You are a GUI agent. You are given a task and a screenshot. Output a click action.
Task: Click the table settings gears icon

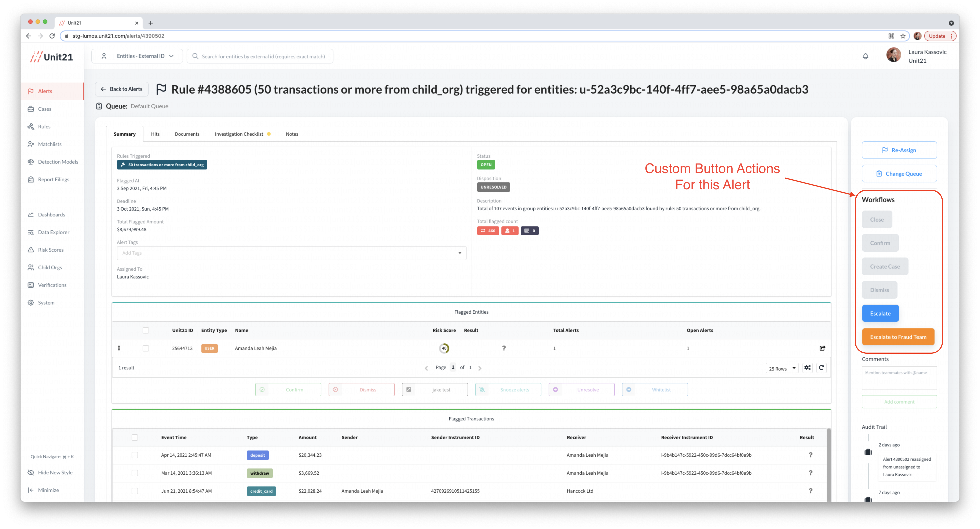click(807, 368)
